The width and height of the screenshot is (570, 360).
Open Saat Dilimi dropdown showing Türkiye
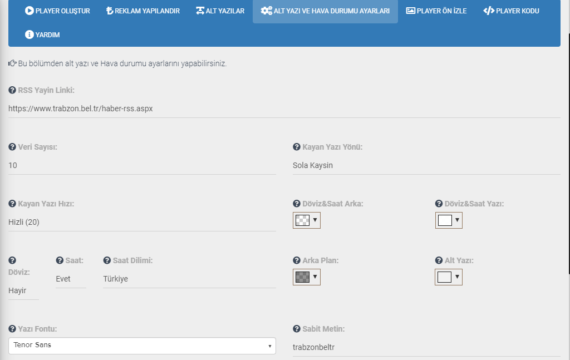[x=189, y=279]
